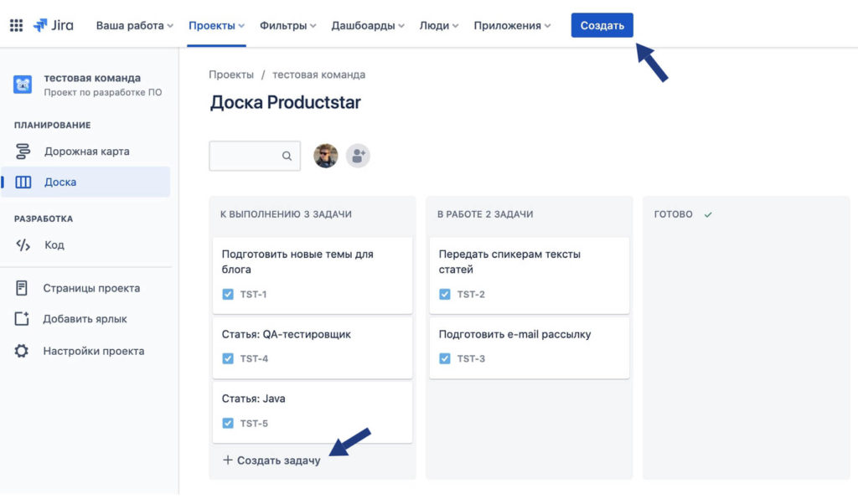Open the Проекты dropdown menu

(x=216, y=26)
